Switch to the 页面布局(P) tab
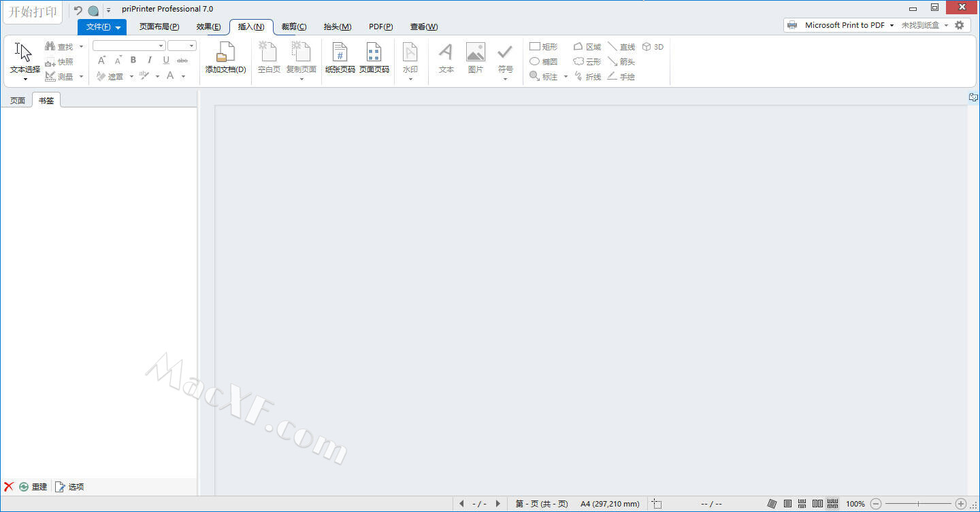 tap(159, 27)
